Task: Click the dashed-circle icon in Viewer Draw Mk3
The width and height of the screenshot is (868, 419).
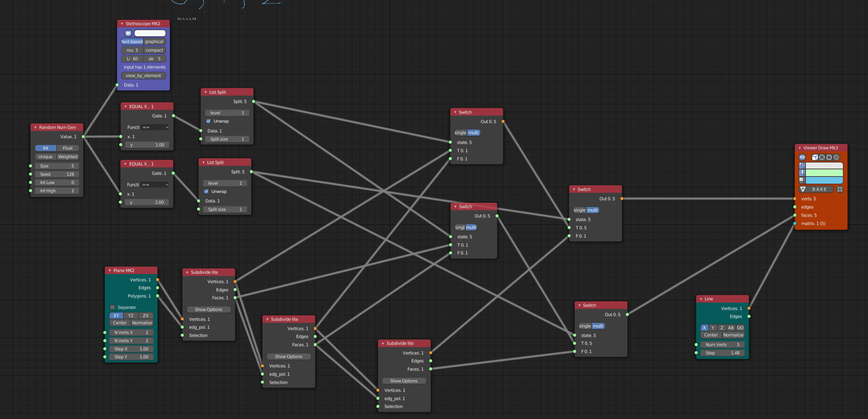Action: tap(822, 157)
